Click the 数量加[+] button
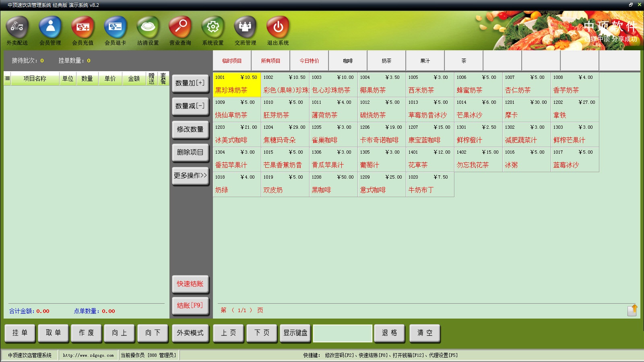 point(190,83)
